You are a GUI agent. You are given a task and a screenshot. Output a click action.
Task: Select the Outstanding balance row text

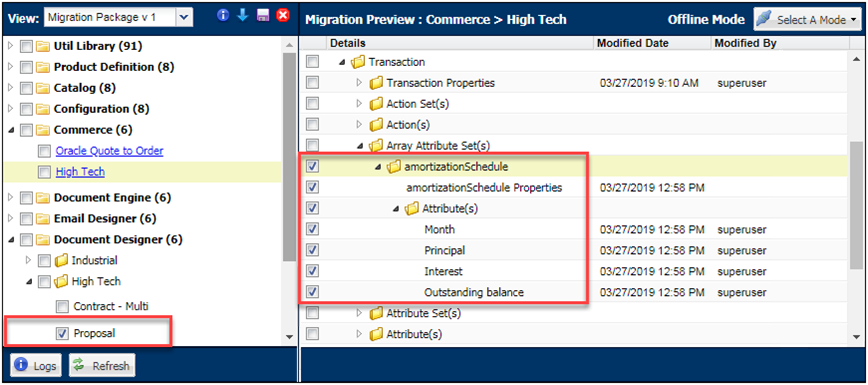[474, 292]
